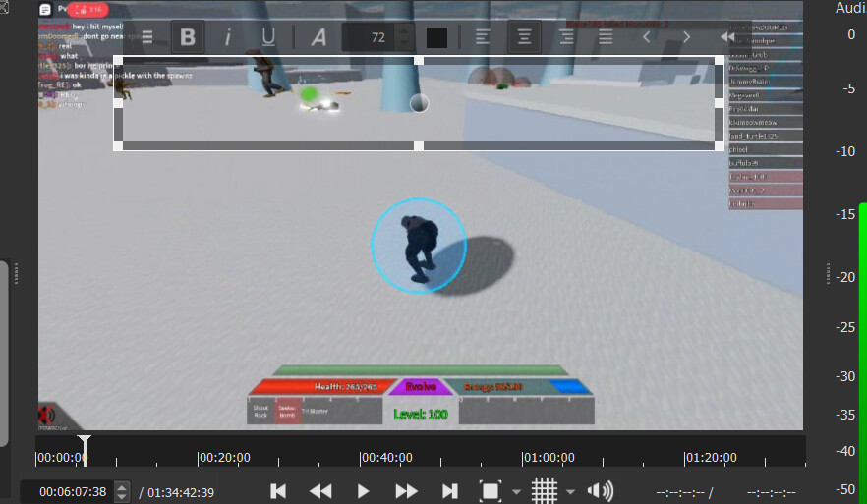Viewport: 867px width, 504px height.
Task: Click the 01:00:00 mark on the timeline ruler
Action: coord(548,458)
